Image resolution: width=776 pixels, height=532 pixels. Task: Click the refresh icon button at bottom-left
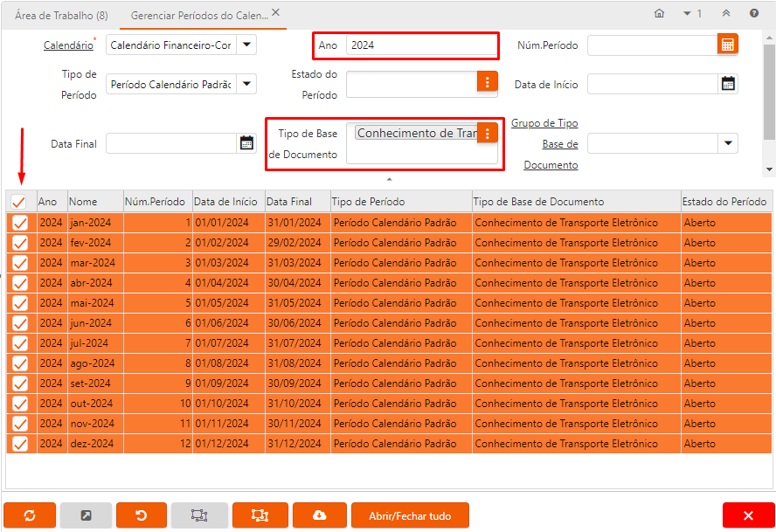click(30, 515)
